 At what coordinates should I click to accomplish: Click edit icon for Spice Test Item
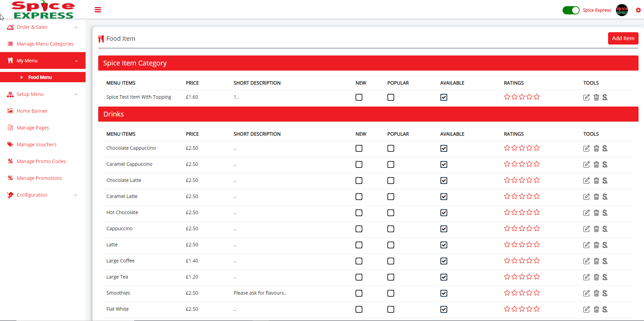coord(586,97)
